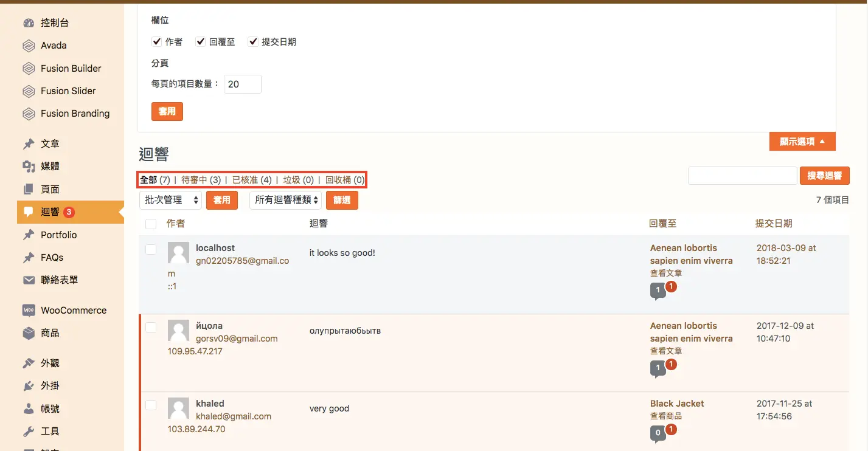Uncheck the 回覆至 column checkbox

click(200, 42)
